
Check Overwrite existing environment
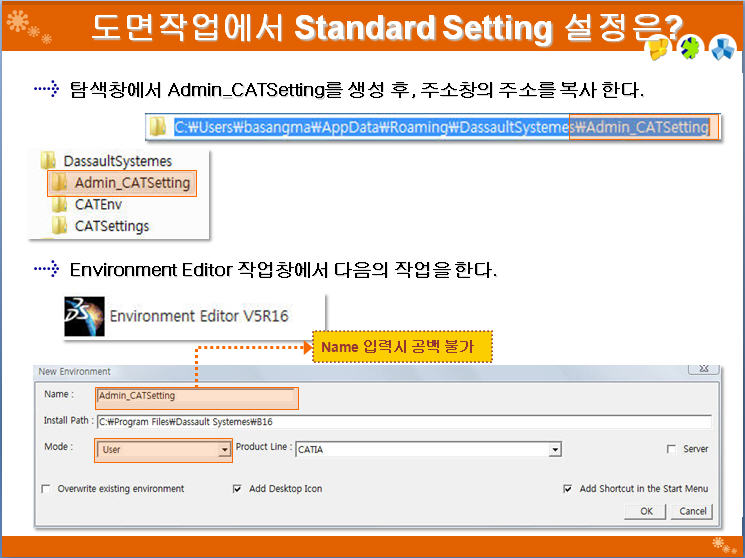(46, 489)
